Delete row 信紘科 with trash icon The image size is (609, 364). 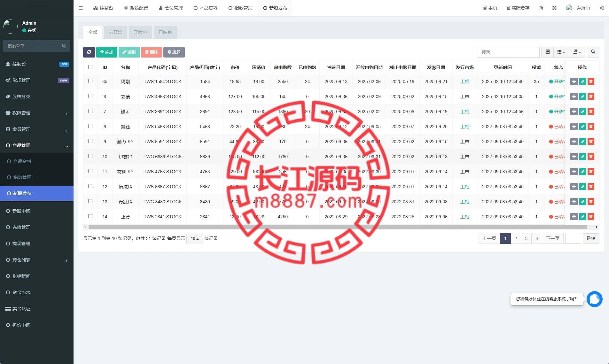click(591, 187)
